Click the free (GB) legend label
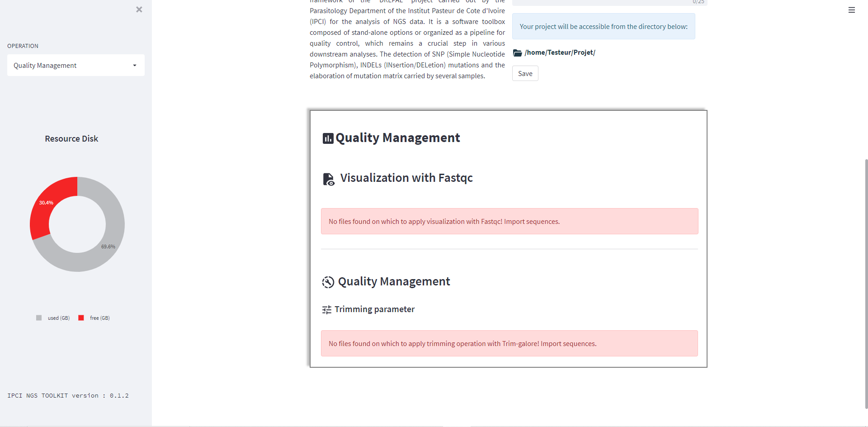The width and height of the screenshot is (868, 427). 100,318
